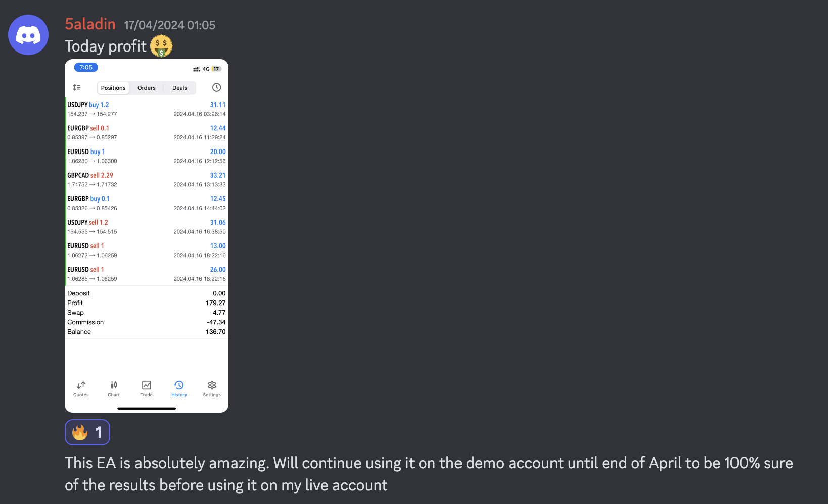The height and width of the screenshot is (504, 828).
Task: Click the Discord avatar of 5aladin
Action: click(x=28, y=35)
